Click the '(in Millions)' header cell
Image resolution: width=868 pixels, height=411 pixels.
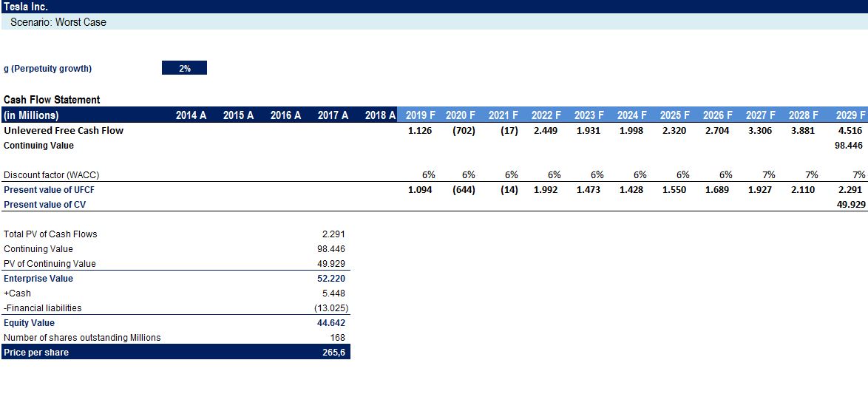point(31,115)
